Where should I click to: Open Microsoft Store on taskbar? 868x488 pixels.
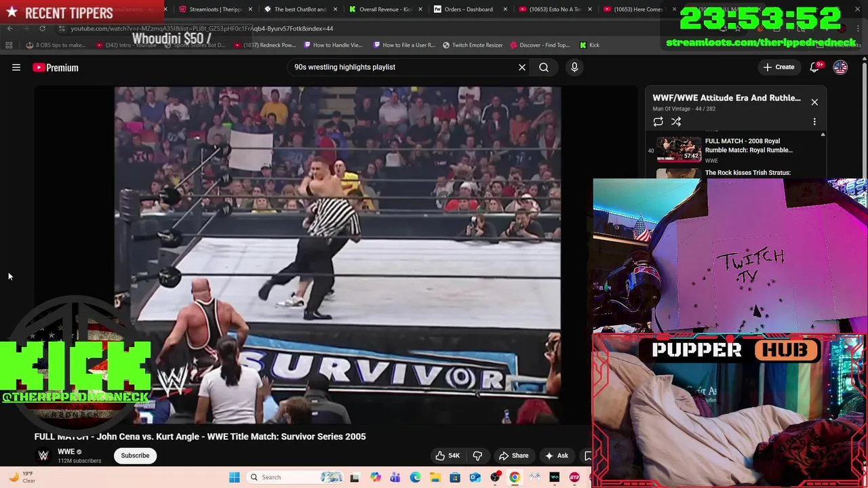[x=455, y=477]
